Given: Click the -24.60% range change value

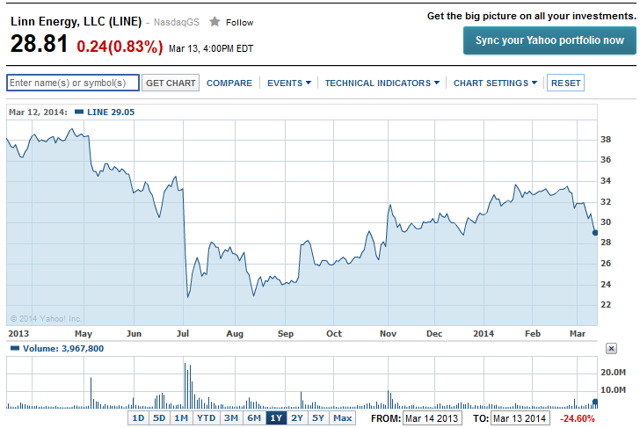Looking at the screenshot, I should [x=577, y=419].
